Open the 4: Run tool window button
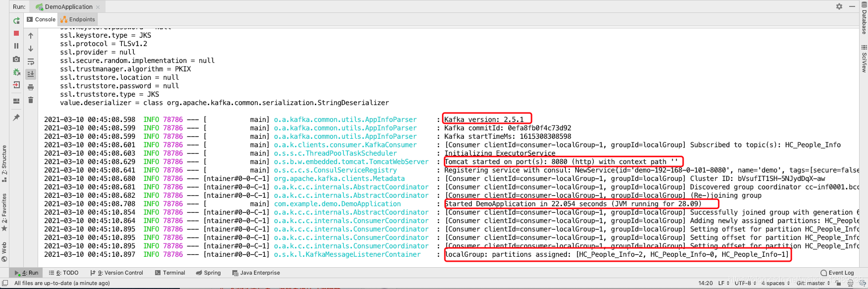The image size is (868, 289). tap(26, 273)
